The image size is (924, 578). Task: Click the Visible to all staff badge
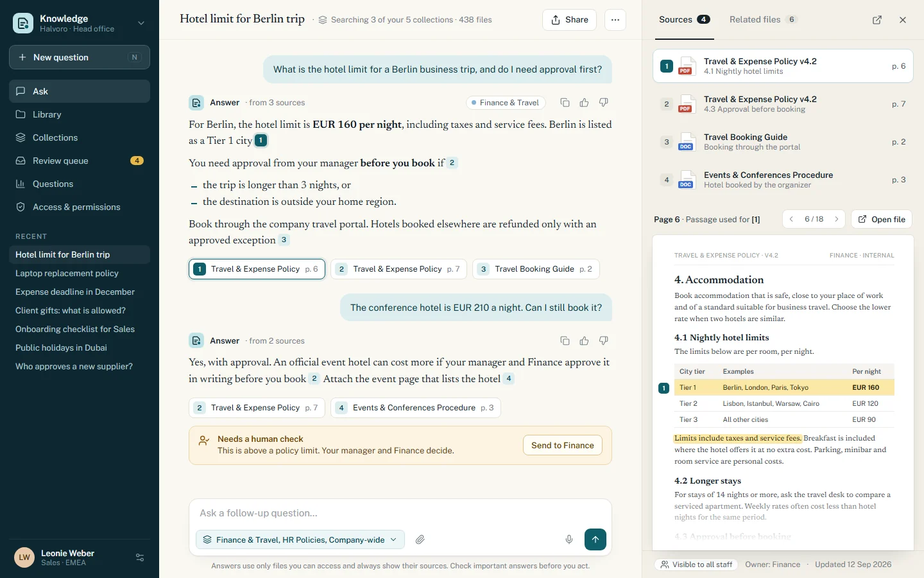(x=696, y=565)
